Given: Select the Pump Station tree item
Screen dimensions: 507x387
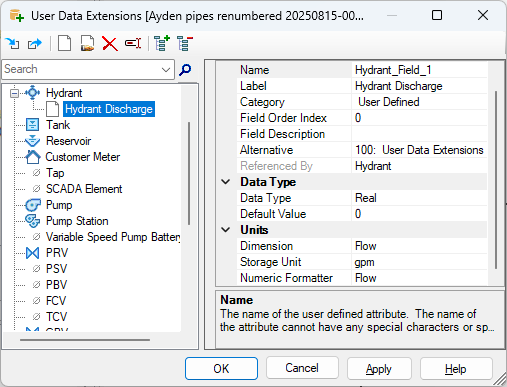Looking at the screenshot, I should click(77, 221).
